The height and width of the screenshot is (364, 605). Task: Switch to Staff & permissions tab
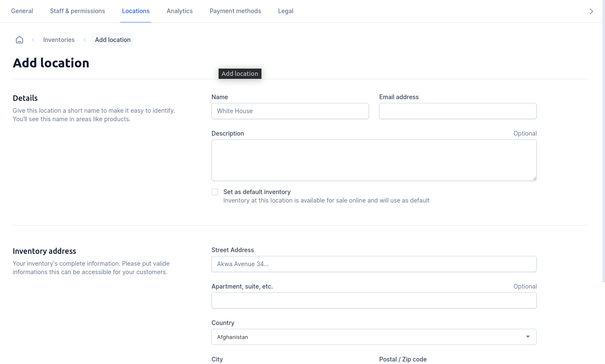point(78,11)
